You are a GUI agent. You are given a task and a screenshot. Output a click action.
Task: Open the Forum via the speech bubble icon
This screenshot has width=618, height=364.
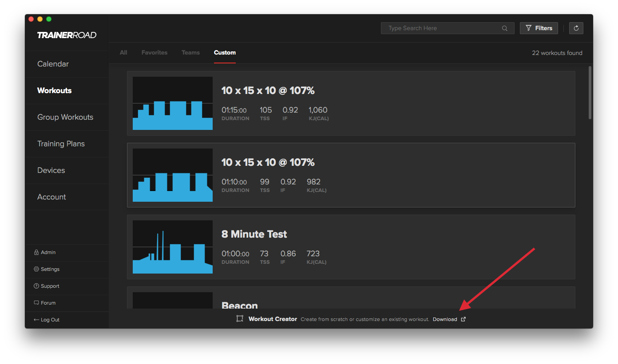point(36,303)
